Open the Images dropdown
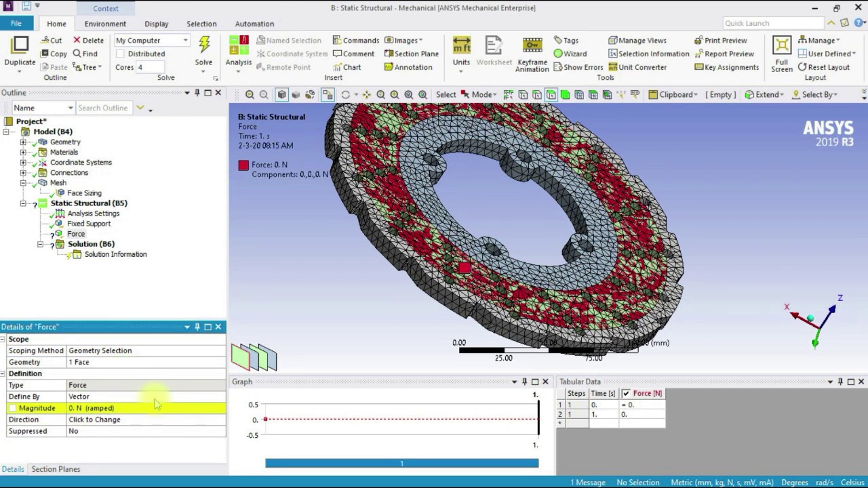Viewport: 868px width, 488px height. [x=403, y=40]
